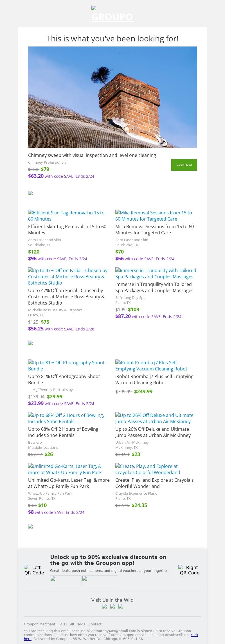Open the chimney sweep photo

coord(112,97)
